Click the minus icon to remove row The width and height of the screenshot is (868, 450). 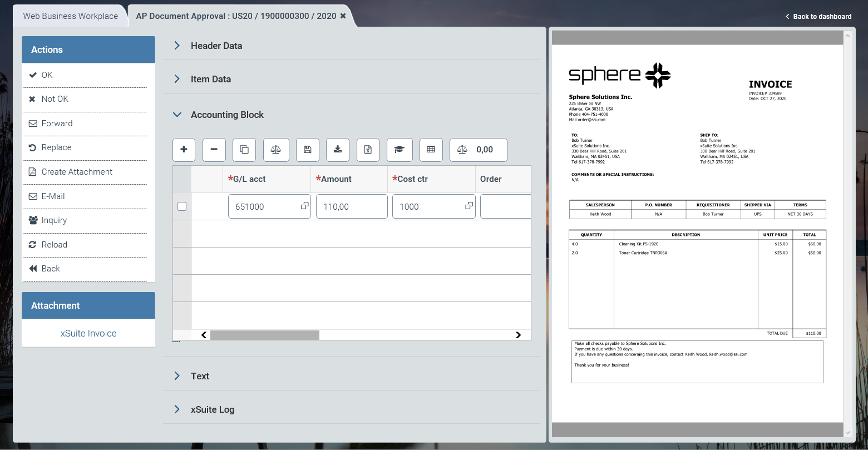[214, 150]
